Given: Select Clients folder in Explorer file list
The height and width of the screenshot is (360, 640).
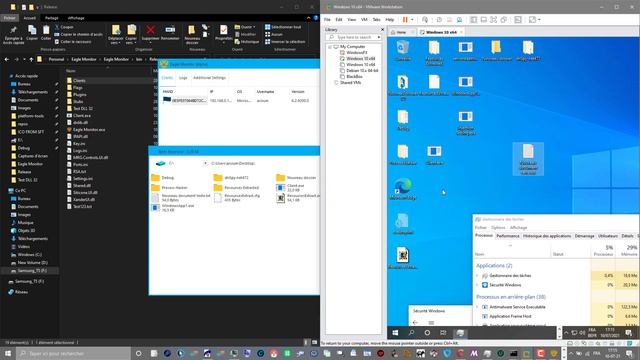Looking at the screenshot, I should [76, 80].
